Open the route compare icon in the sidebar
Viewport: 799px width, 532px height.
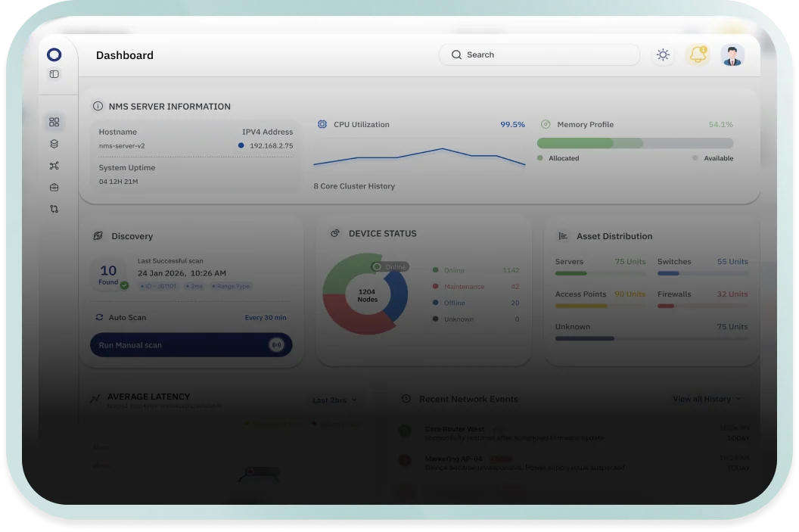54,209
